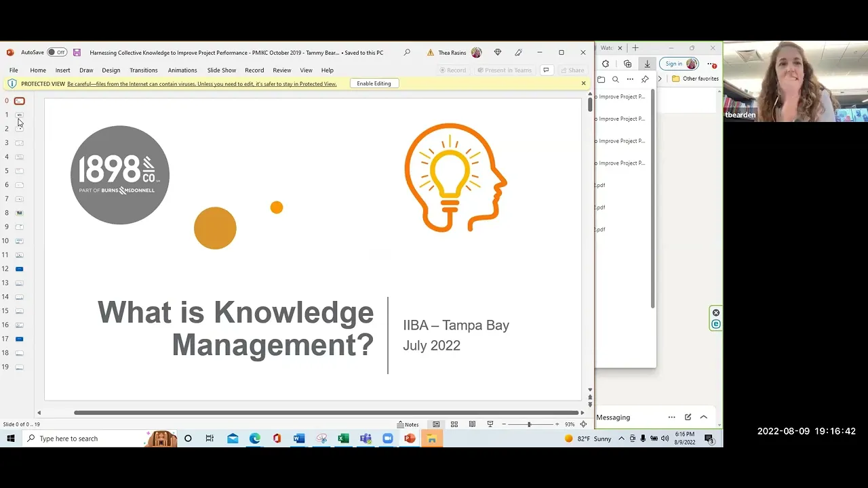This screenshot has height=488, width=868.
Task: Click zoom in plus button
Action: pos(557,424)
